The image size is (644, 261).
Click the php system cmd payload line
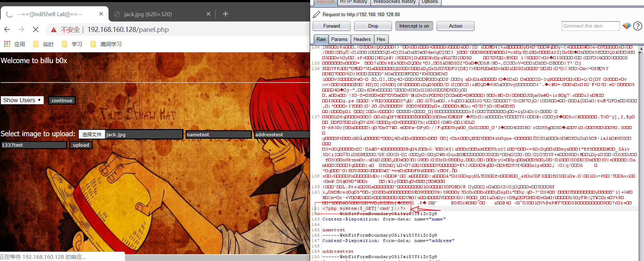364,208
